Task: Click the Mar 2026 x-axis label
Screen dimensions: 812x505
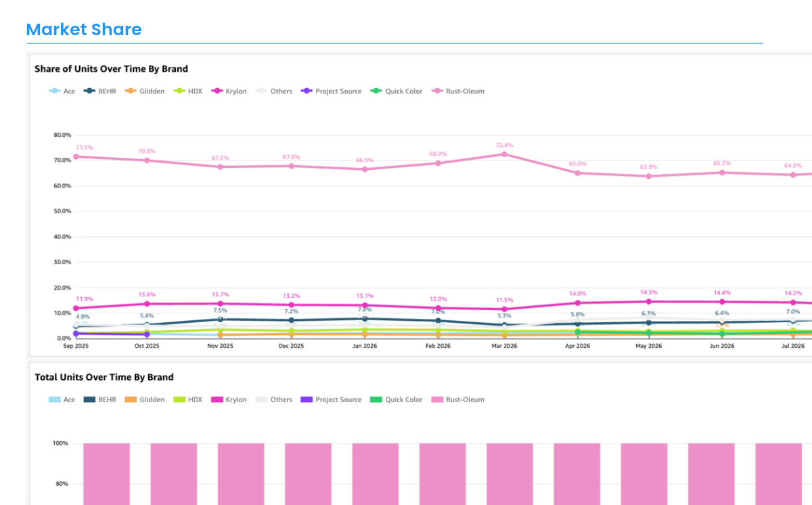Action: (x=504, y=346)
